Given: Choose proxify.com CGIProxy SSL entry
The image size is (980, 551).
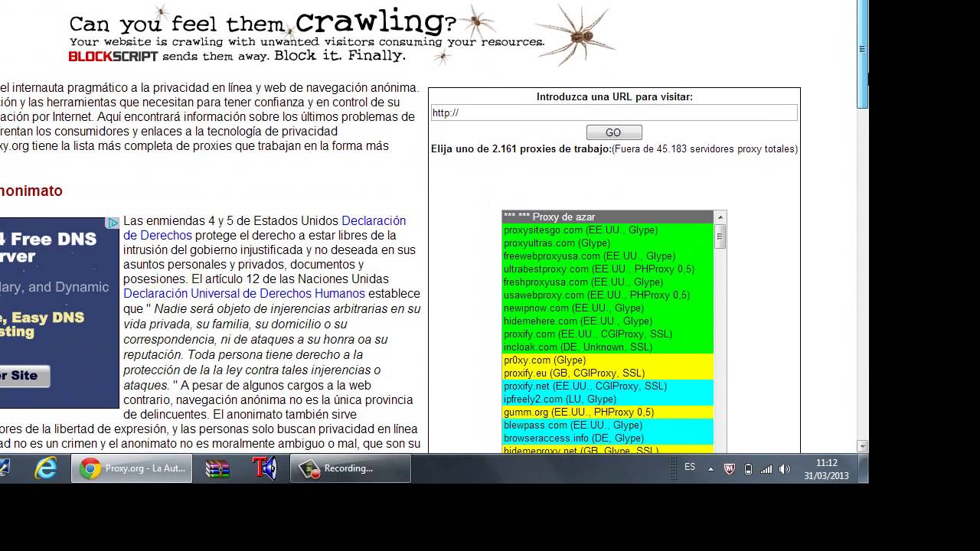Looking at the screenshot, I should click(608, 334).
